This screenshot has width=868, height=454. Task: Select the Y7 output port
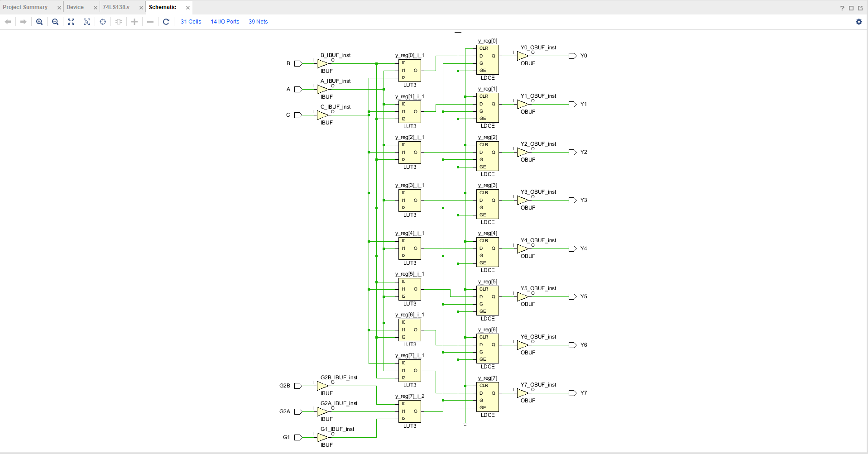(572, 393)
